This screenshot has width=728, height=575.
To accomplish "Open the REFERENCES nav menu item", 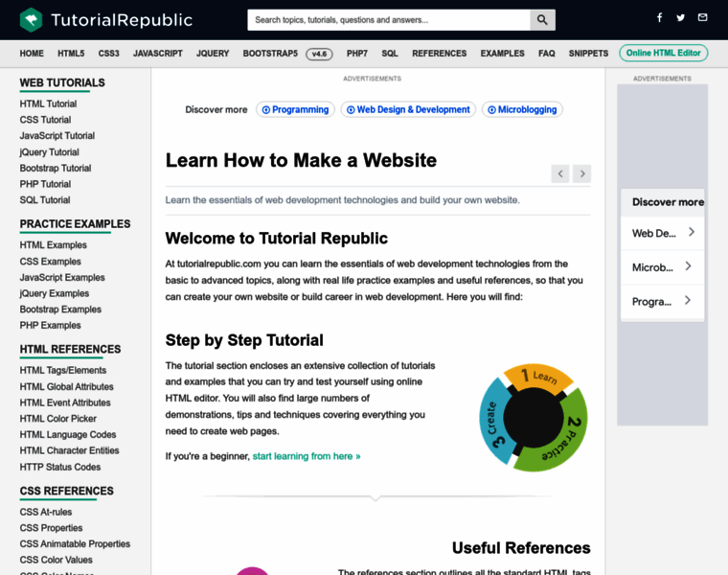I will pos(439,54).
